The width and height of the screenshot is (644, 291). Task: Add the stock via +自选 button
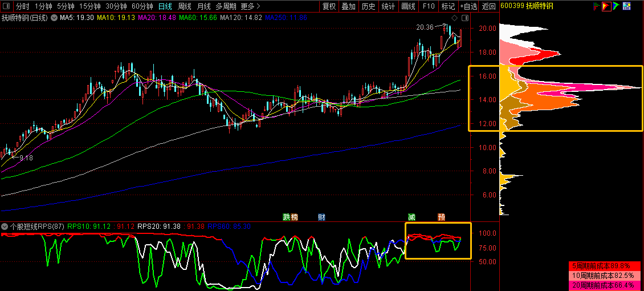[x=468, y=7]
